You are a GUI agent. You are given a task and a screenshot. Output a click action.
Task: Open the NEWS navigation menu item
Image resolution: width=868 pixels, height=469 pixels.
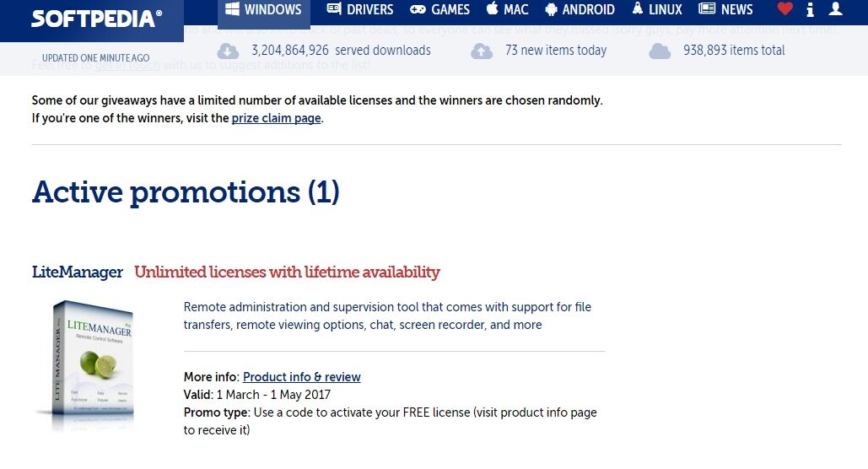point(725,9)
